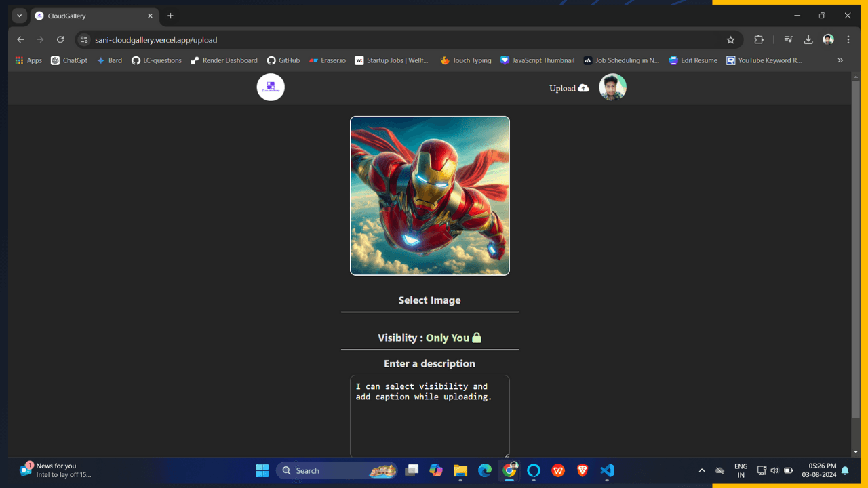Click the Select Image button
The height and width of the screenshot is (488, 868).
pos(429,300)
